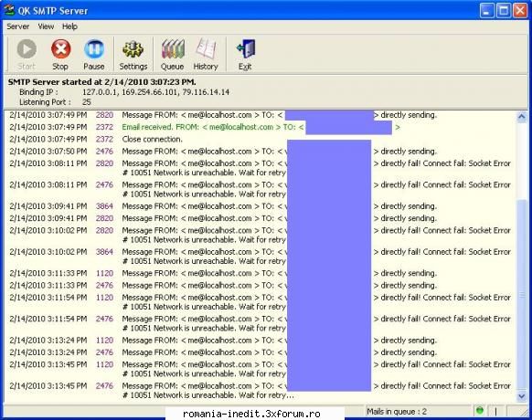Open the View menu
The width and height of the screenshot is (532, 420).
(x=46, y=26)
